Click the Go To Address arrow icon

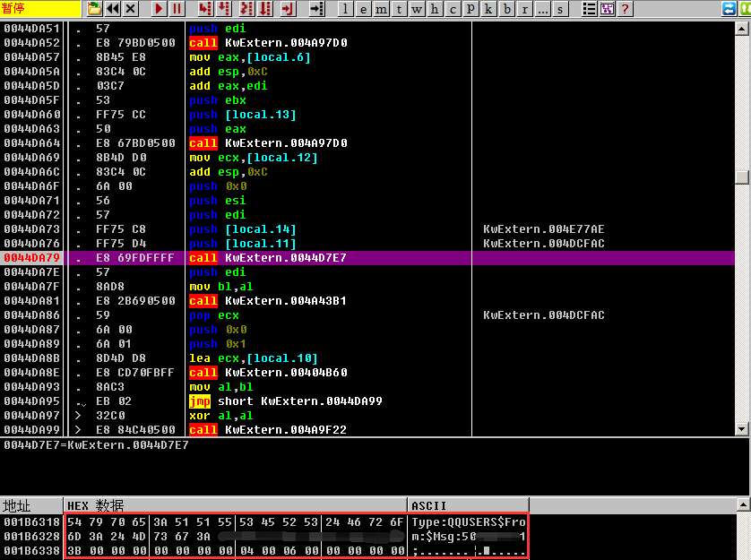[315, 9]
